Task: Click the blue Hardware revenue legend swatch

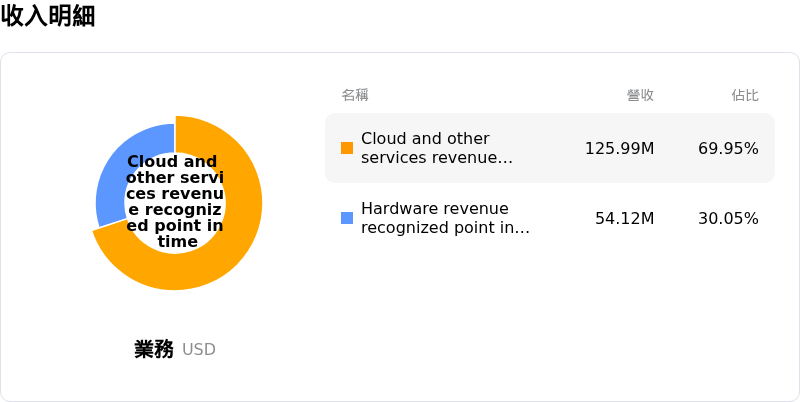Action: [x=347, y=218]
